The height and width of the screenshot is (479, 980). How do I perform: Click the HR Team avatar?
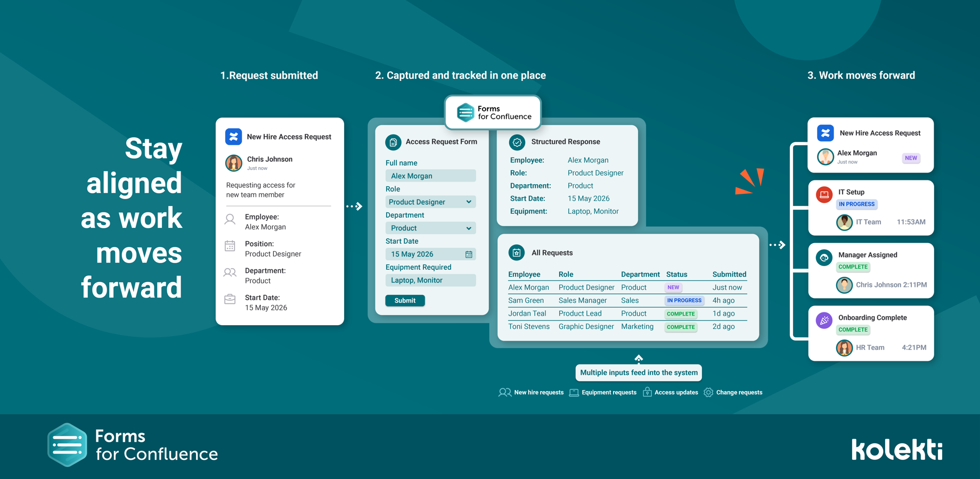coord(844,348)
